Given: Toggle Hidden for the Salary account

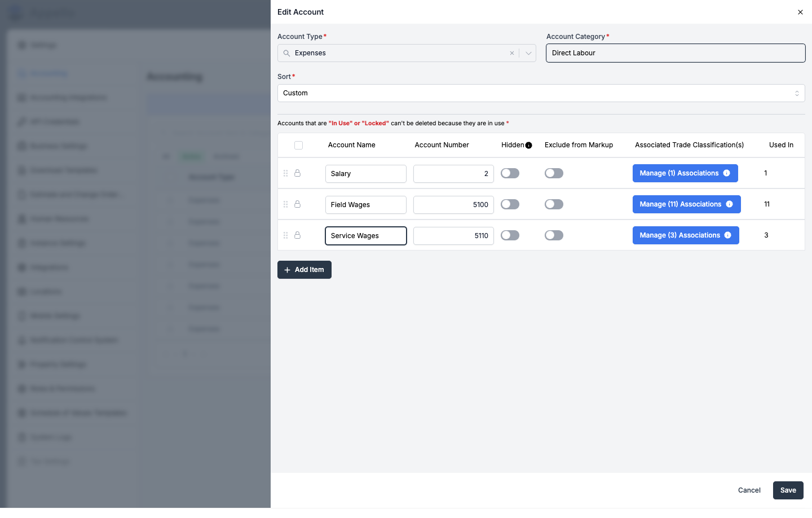Looking at the screenshot, I should pos(510,173).
